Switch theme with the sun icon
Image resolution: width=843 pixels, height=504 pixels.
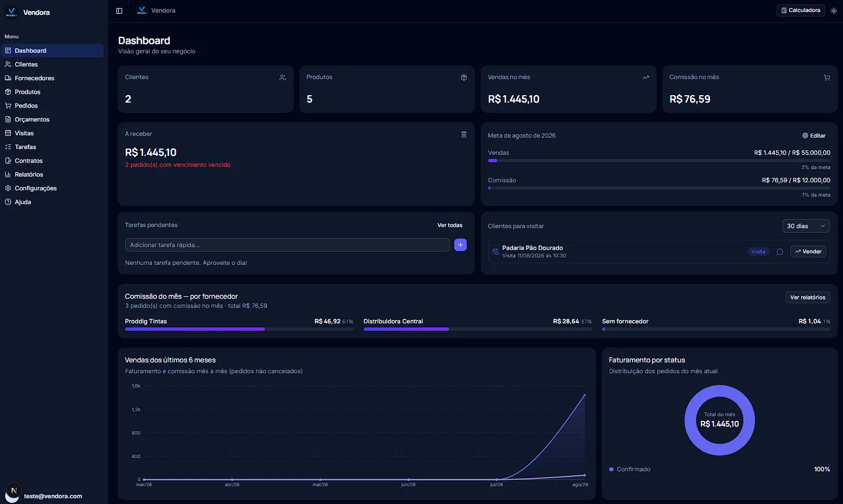click(834, 11)
